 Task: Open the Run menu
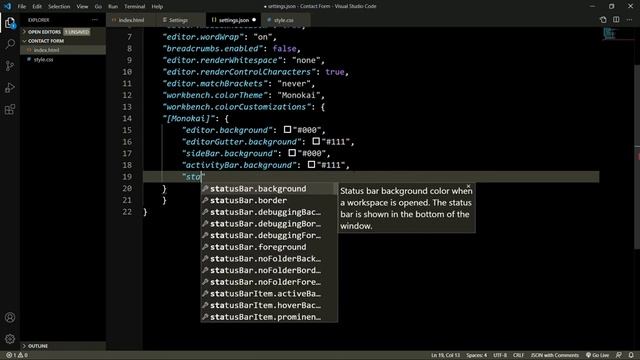113,7
